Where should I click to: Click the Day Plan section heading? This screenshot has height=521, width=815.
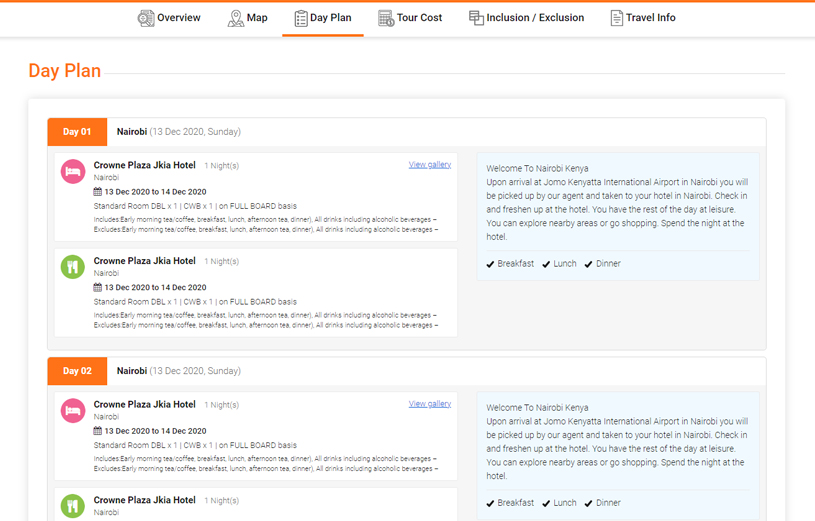[64, 71]
